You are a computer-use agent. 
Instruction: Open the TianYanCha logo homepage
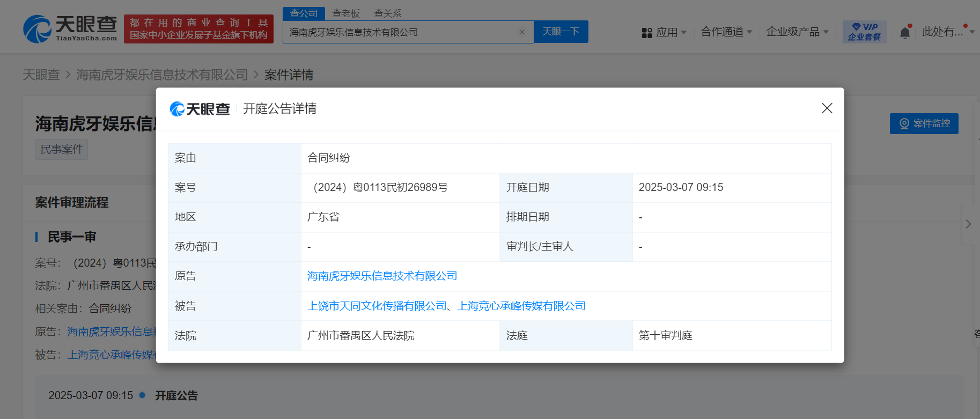click(x=70, y=29)
